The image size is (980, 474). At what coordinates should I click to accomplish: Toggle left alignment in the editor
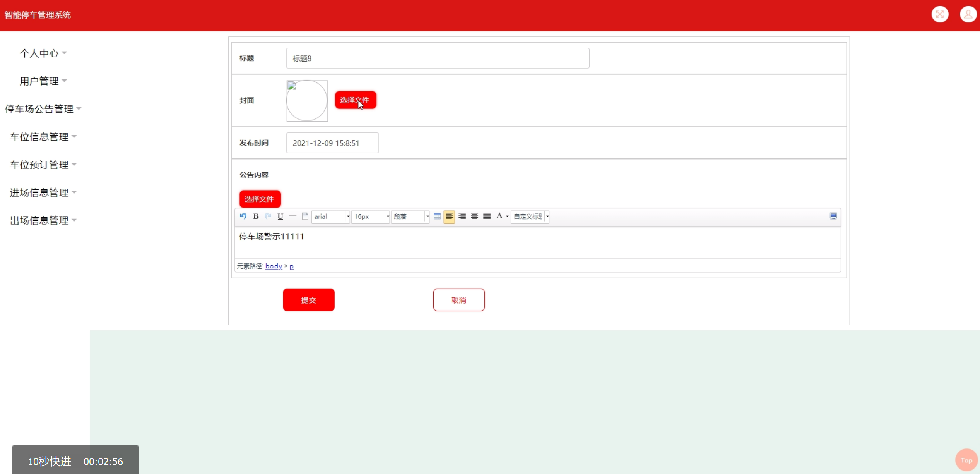pyautogui.click(x=449, y=216)
